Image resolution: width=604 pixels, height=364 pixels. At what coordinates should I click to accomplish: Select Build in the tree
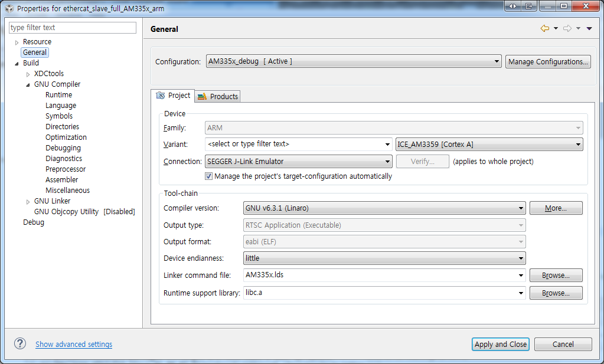[31, 63]
